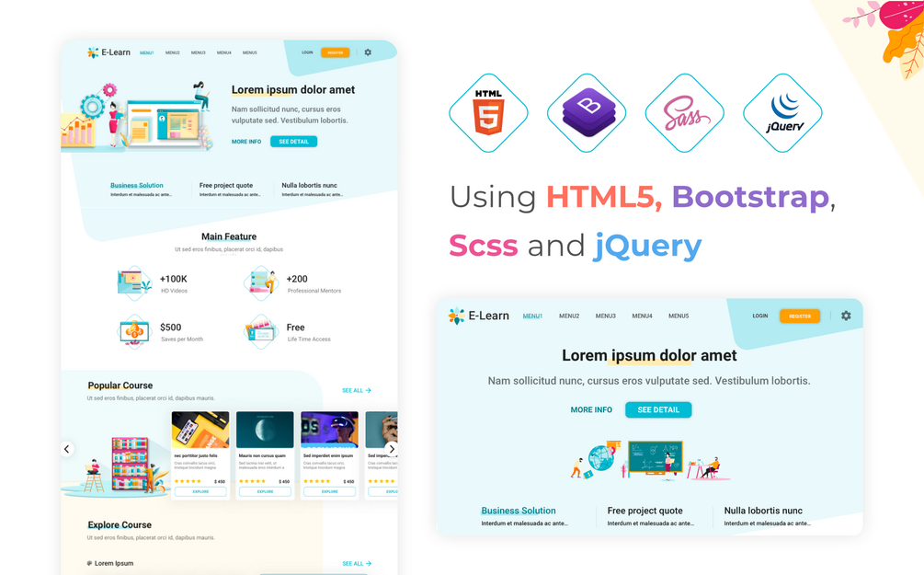Open the moon course thumbnail
Image resolution: width=924 pixels, height=575 pixels.
click(265, 430)
